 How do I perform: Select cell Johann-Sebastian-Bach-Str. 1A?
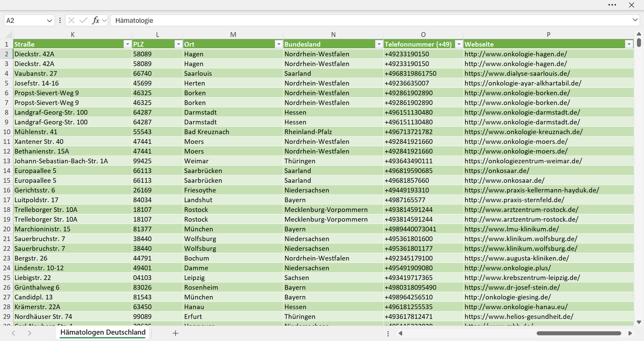(73, 161)
